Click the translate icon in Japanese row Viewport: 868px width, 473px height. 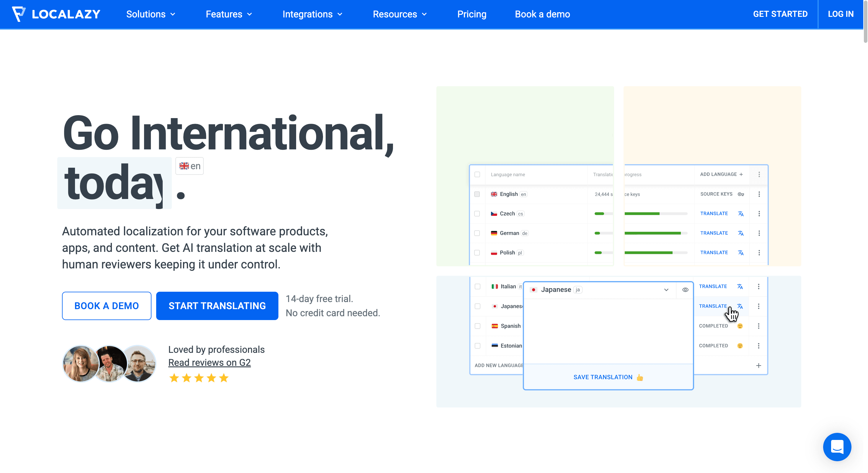740,306
